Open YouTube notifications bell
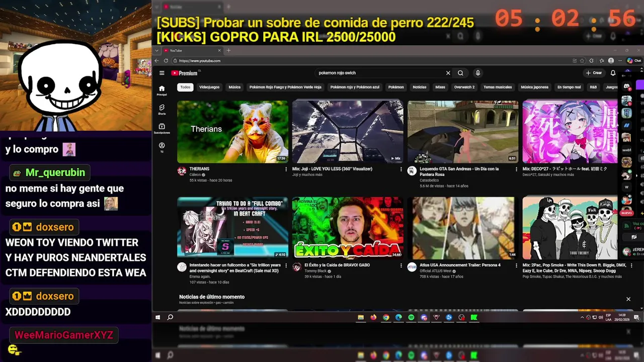Viewport: 644px width, 362px height. (613, 73)
